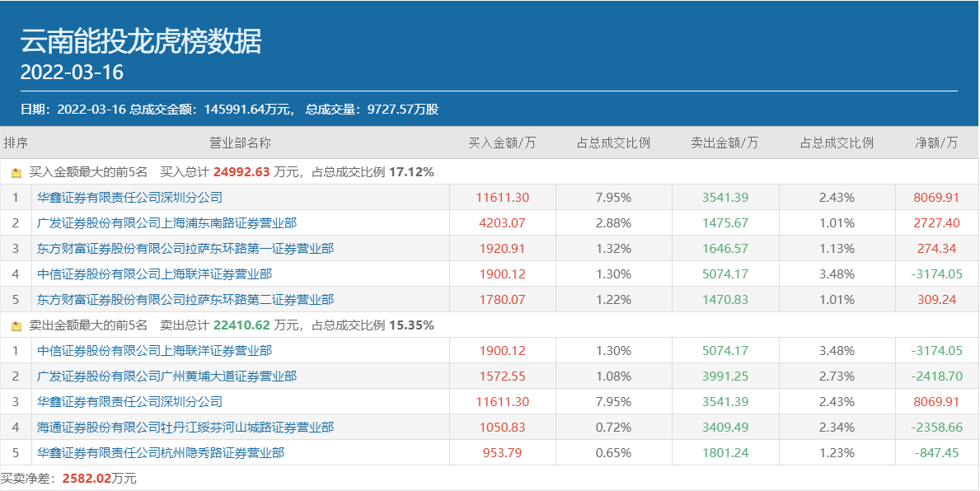Click the buy amount 4203.07

(x=502, y=223)
